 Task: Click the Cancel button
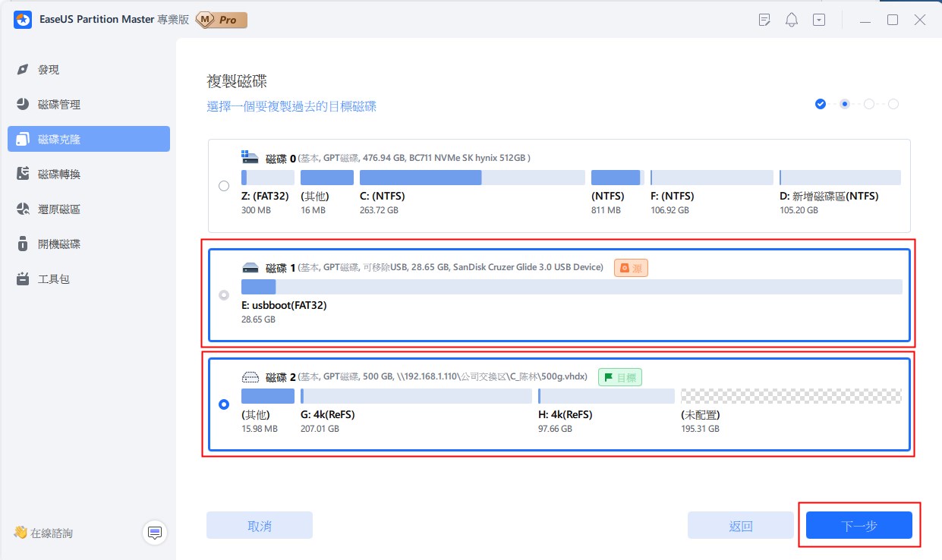[260, 525]
